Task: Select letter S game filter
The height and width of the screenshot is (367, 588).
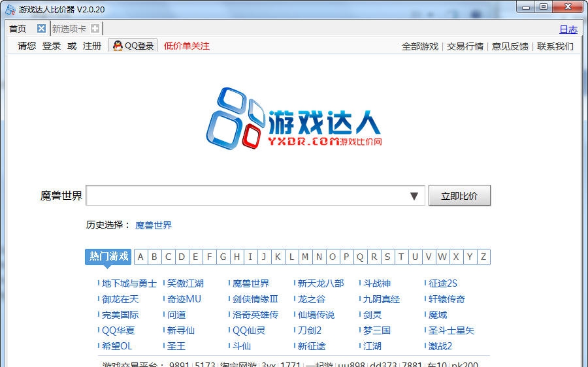Action: click(x=387, y=257)
